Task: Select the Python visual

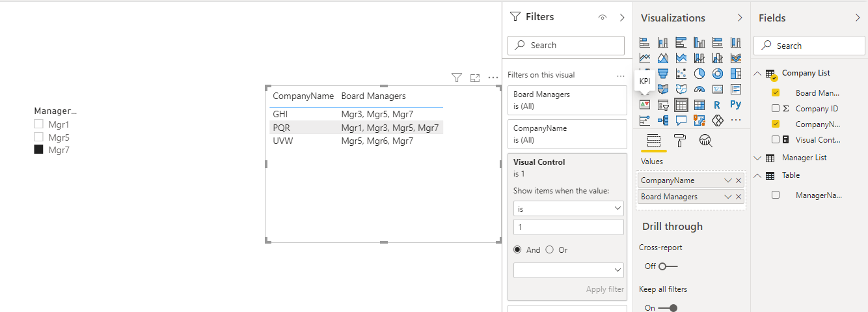Action: tap(736, 105)
